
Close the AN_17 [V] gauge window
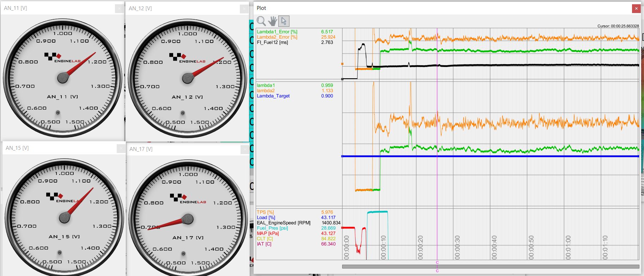[x=245, y=149]
